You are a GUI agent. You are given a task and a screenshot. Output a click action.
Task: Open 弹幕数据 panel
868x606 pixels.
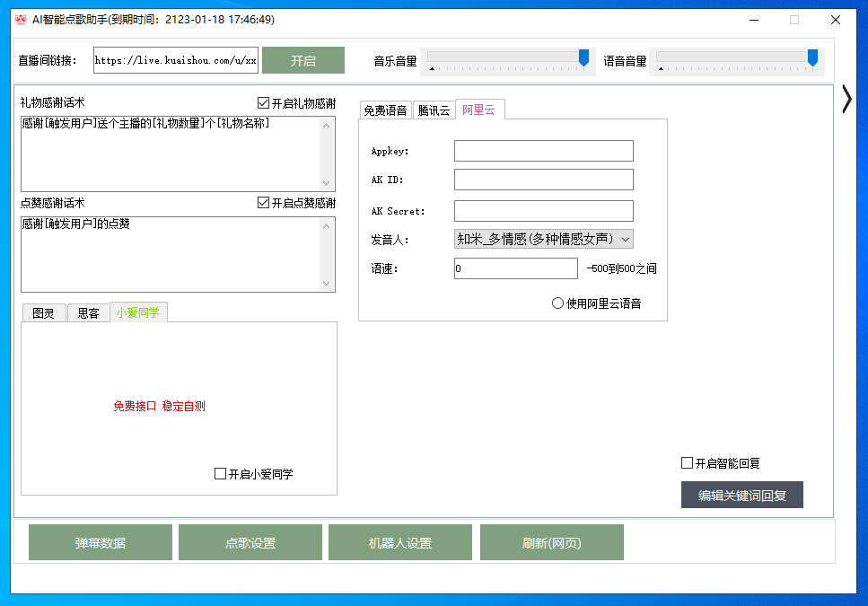coord(101,543)
